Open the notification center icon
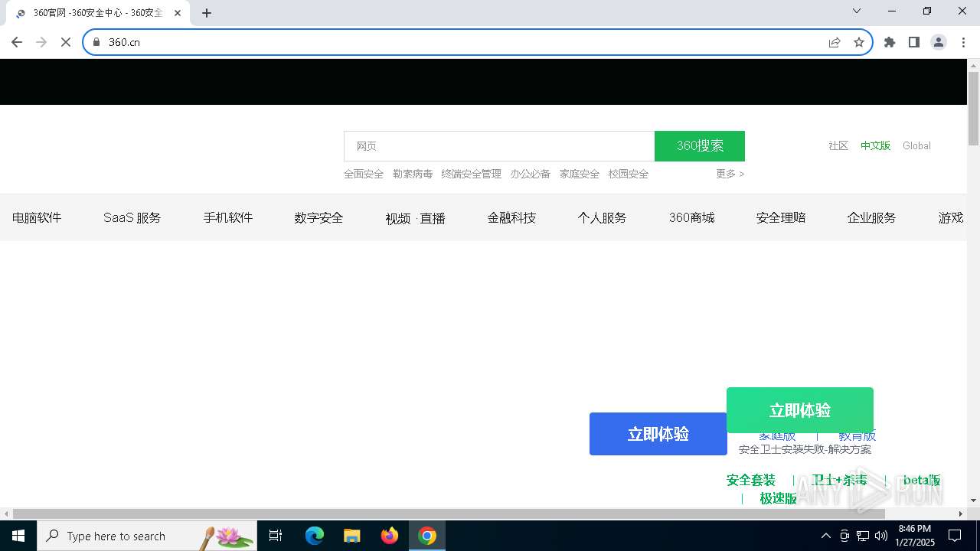Screen dimensions: 980x551 tap(955, 536)
